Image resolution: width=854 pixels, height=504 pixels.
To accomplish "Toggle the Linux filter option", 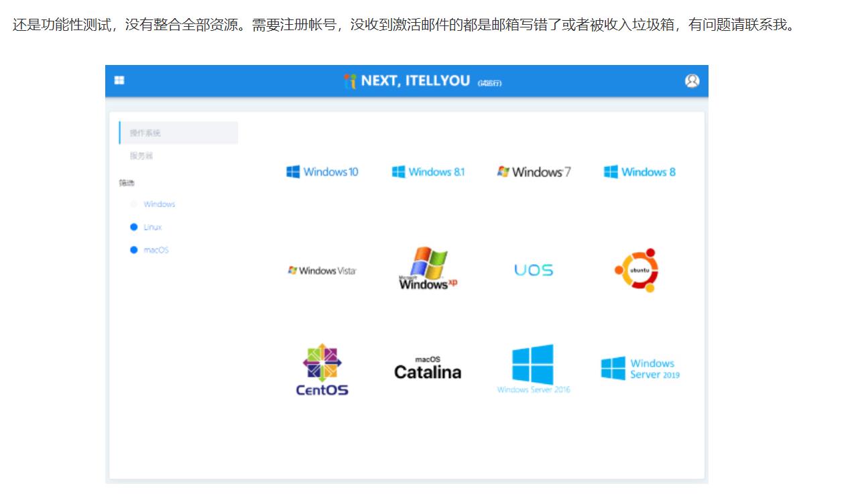I will [x=134, y=227].
